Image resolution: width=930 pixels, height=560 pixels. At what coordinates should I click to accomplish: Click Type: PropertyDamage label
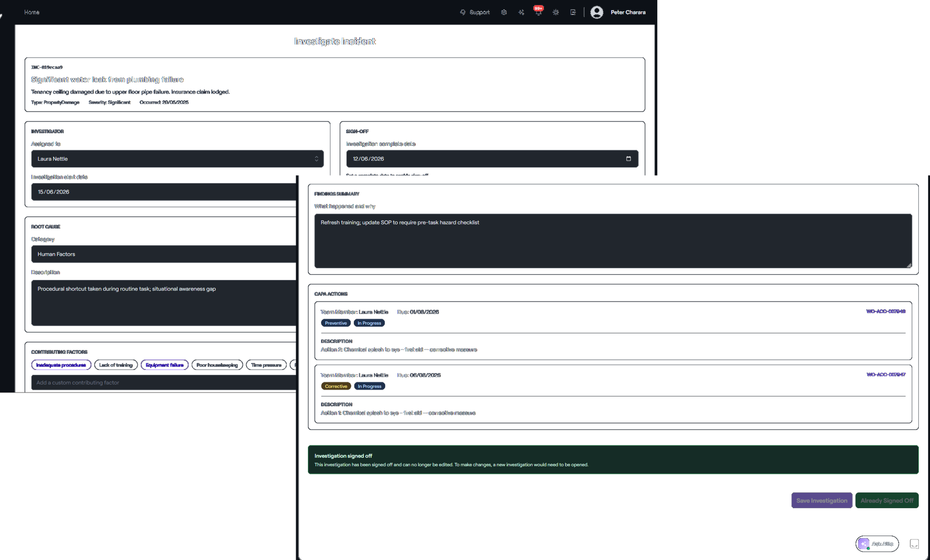tap(55, 102)
